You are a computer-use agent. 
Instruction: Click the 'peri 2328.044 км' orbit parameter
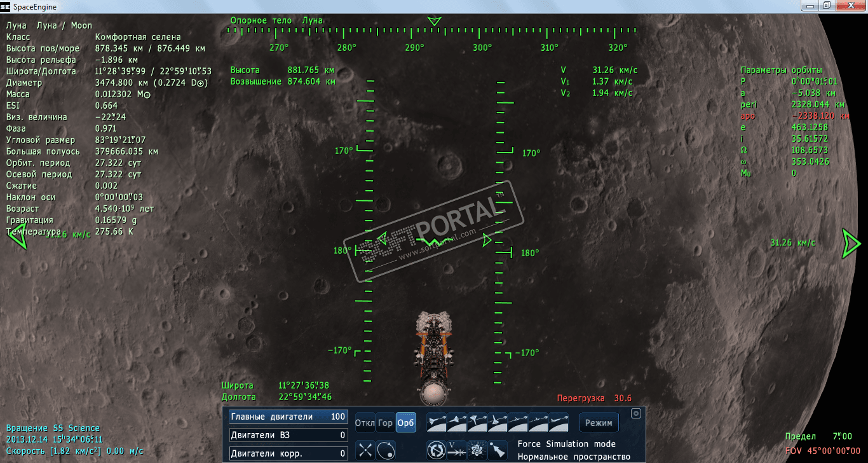793,105
